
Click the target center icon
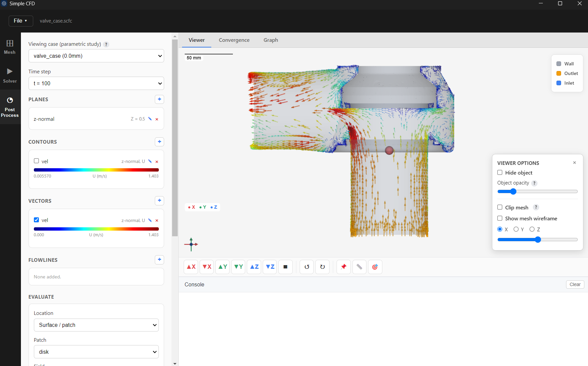(x=375, y=267)
